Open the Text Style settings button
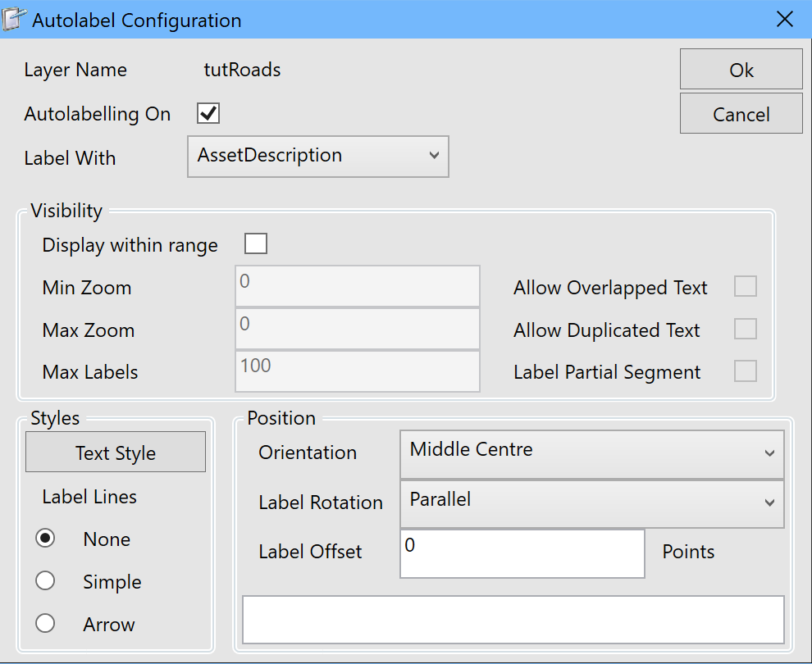The width and height of the screenshot is (812, 664). [x=116, y=452]
